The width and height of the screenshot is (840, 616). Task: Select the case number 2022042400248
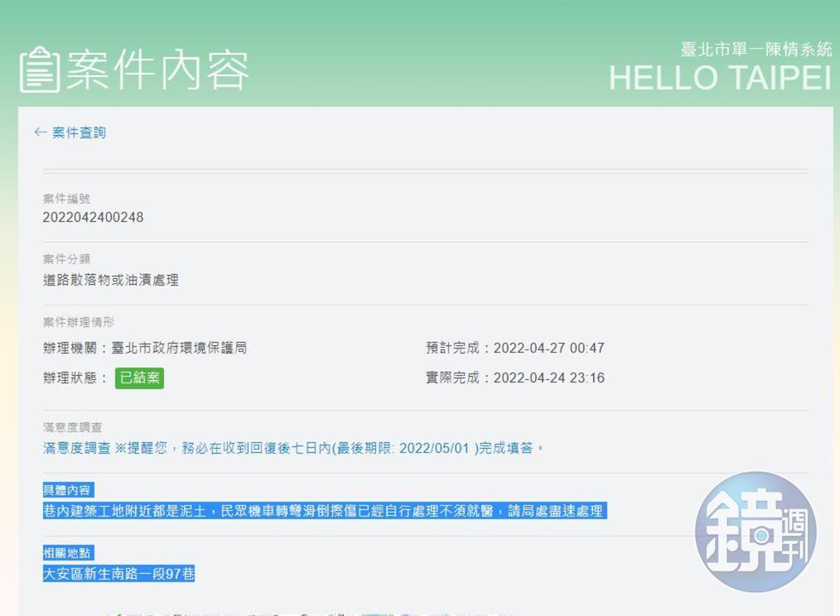pyautogui.click(x=94, y=217)
